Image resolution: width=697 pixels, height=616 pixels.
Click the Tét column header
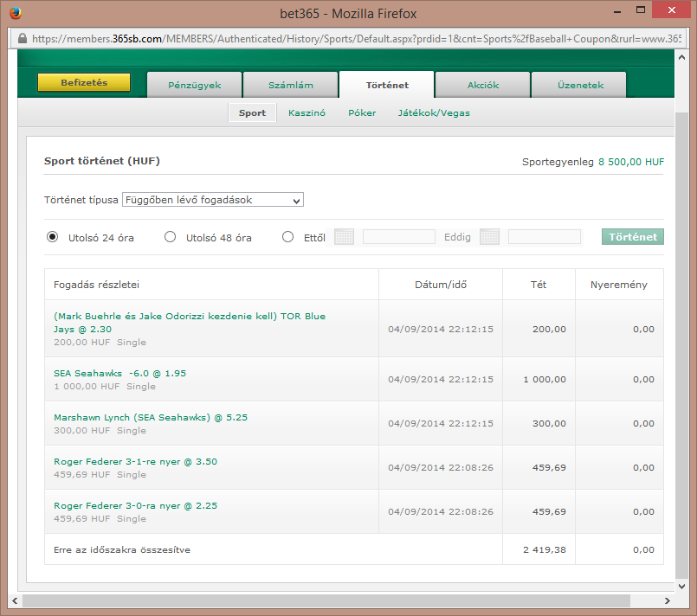tap(539, 285)
